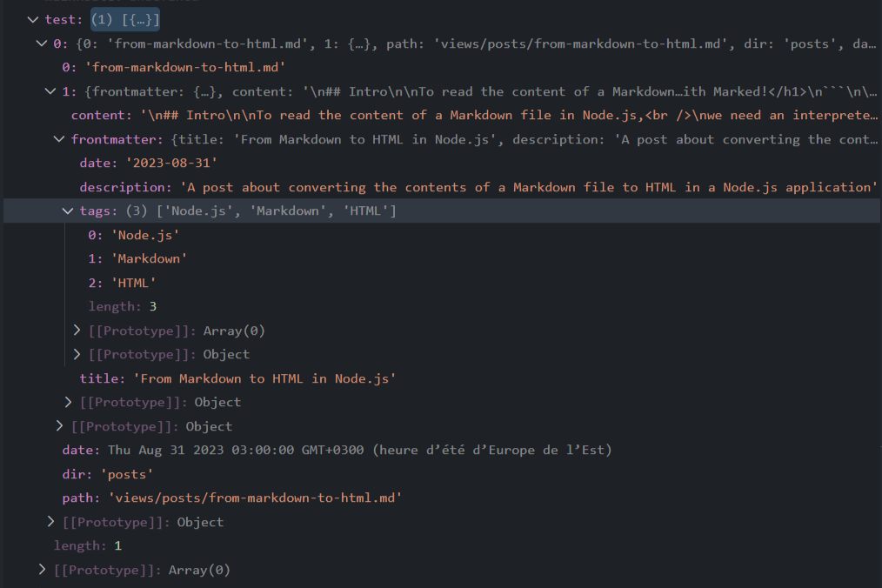Expand [[Prototype]]: Array(0) under tags
The width and height of the screenshot is (882, 588).
(x=77, y=331)
